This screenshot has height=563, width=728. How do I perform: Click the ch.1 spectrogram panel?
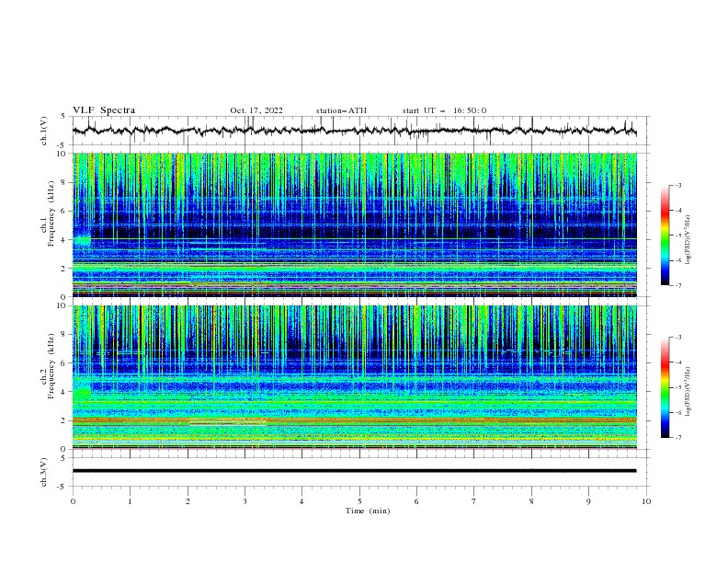click(354, 224)
